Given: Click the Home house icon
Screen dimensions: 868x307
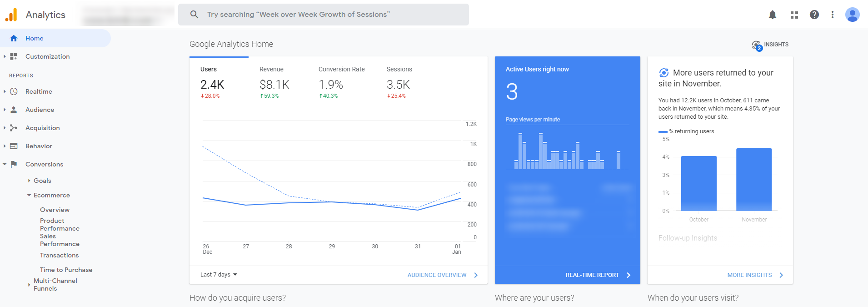Looking at the screenshot, I should (14, 38).
